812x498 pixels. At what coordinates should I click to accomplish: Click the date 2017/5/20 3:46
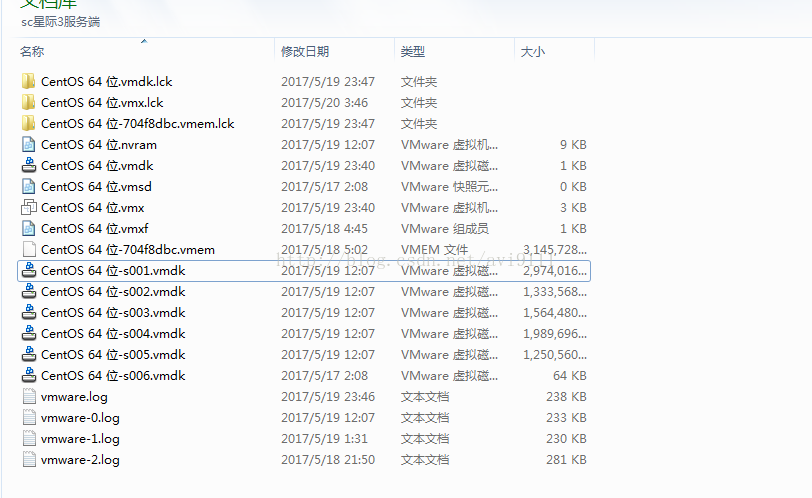pyautogui.click(x=325, y=102)
